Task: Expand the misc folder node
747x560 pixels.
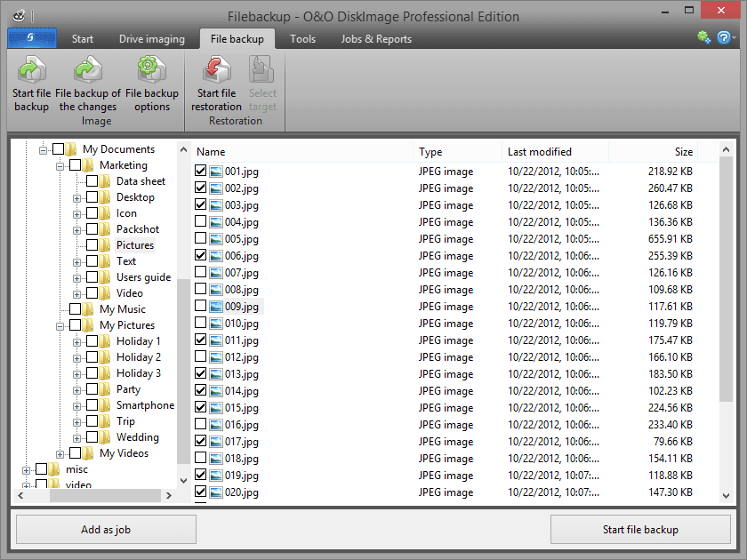Action: pyautogui.click(x=26, y=470)
